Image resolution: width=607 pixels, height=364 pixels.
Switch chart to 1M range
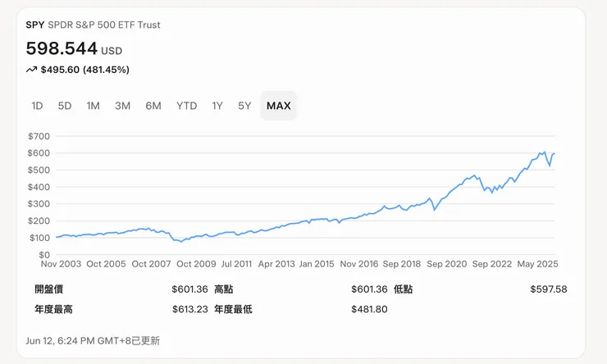(x=93, y=106)
